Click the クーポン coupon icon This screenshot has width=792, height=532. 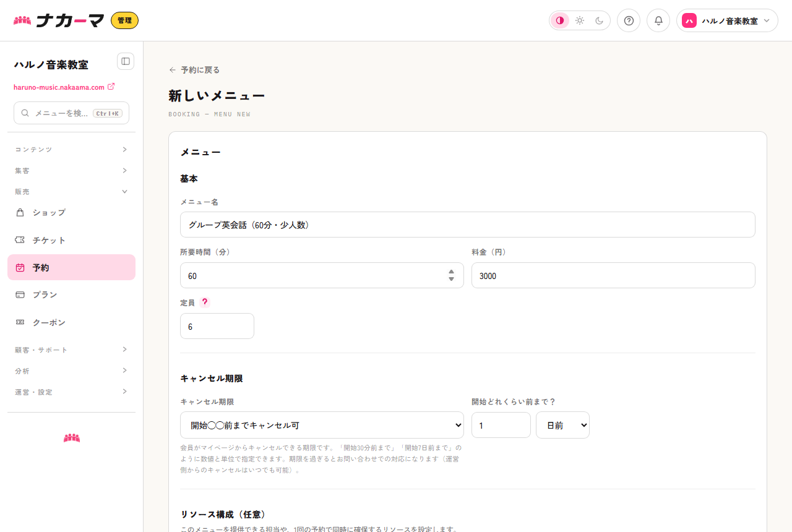[x=20, y=322]
